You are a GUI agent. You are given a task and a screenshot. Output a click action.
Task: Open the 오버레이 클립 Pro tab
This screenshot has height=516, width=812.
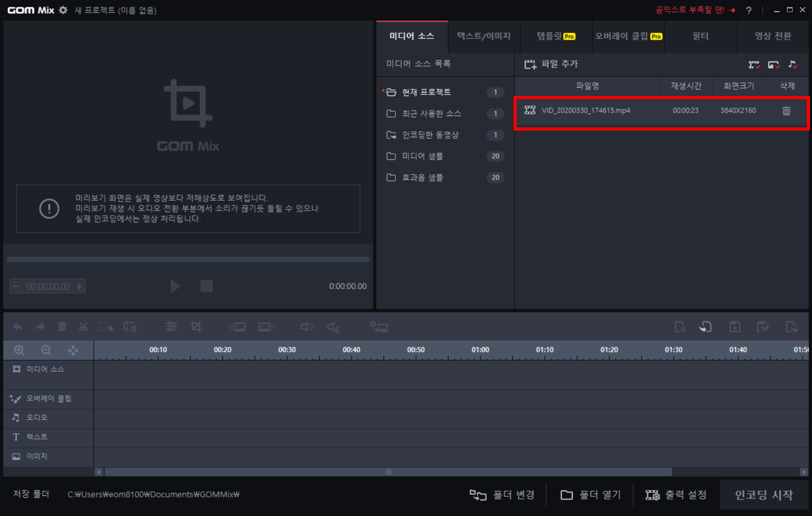click(x=628, y=36)
